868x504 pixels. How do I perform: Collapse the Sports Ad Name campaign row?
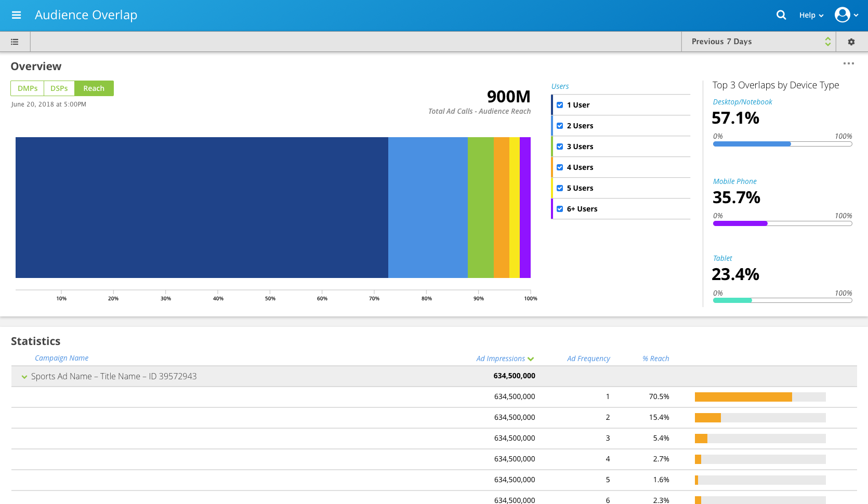pos(24,377)
